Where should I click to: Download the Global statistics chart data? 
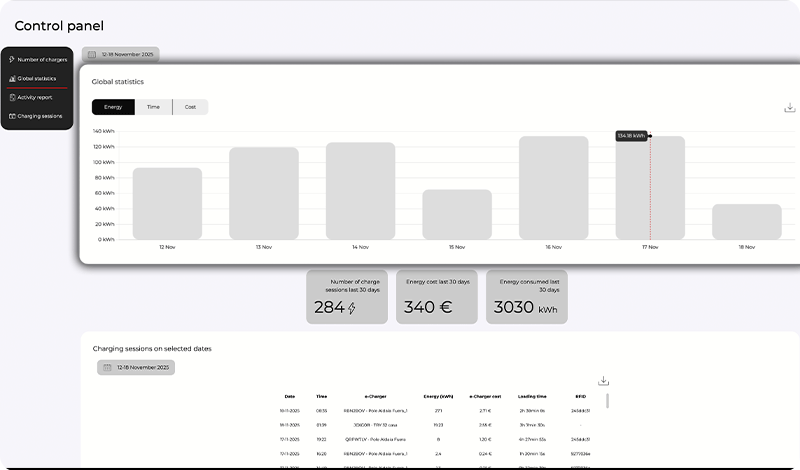click(789, 108)
